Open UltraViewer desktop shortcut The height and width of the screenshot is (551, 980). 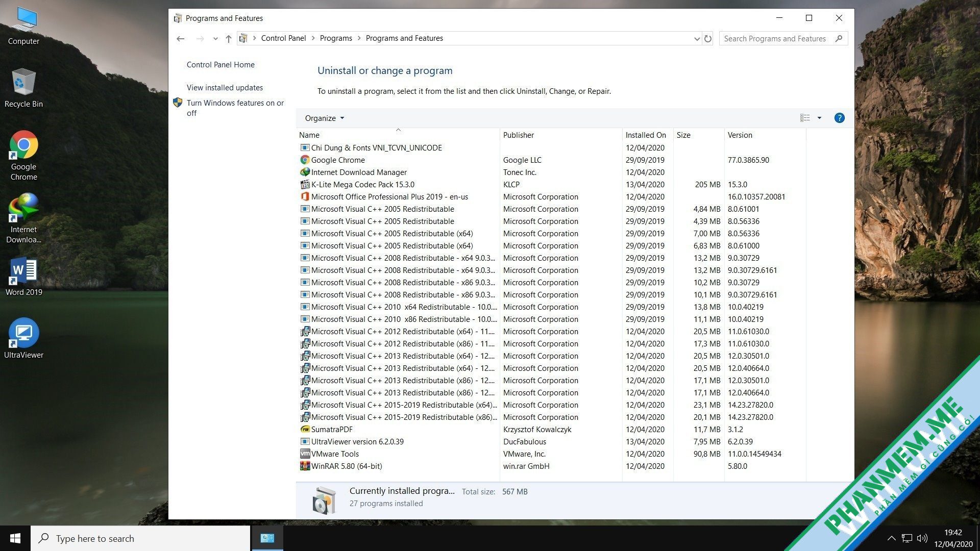[x=23, y=338]
